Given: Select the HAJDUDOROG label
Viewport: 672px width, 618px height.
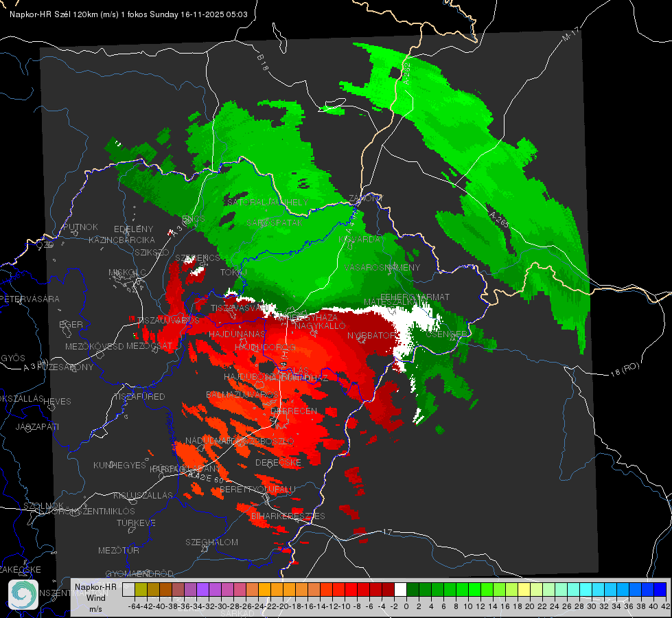Looking at the screenshot, I should pyautogui.click(x=265, y=347).
